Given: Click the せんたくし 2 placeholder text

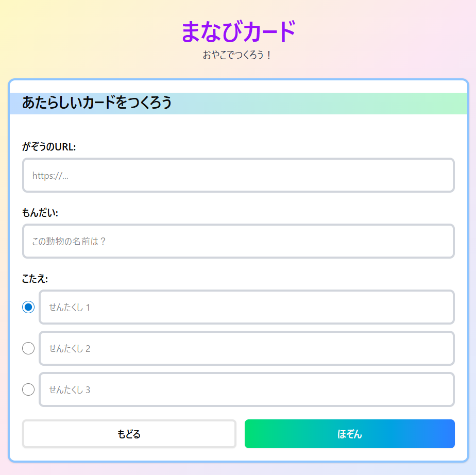Looking at the screenshot, I should pos(70,349).
